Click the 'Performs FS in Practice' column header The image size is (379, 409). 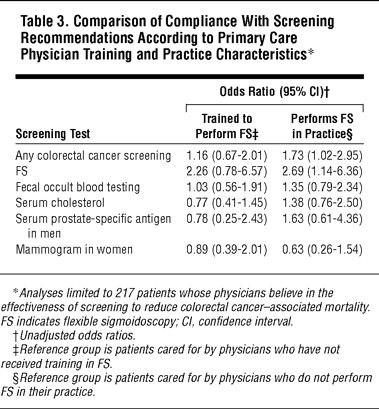(322, 126)
